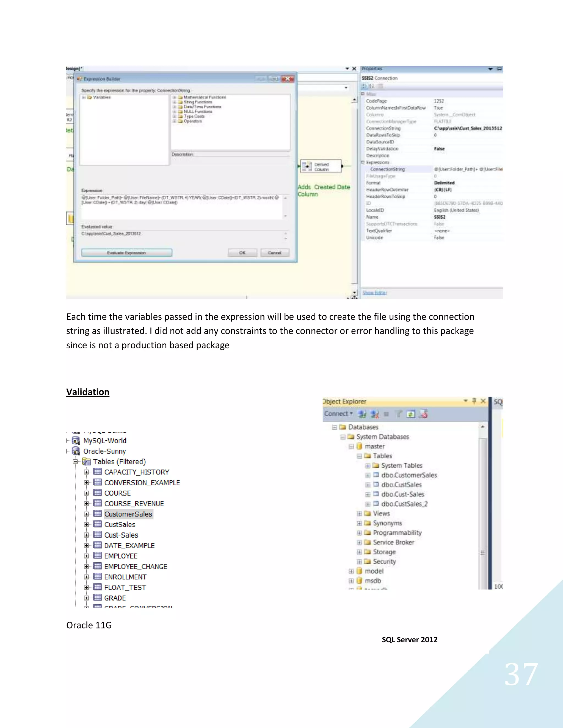This screenshot has width=563, height=728.
Task: Select the Programmability folder
Action: click(x=397, y=533)
